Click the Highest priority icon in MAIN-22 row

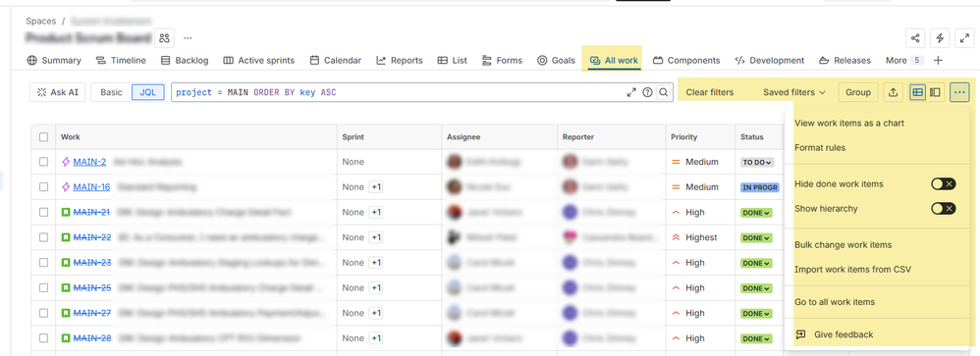676,237
